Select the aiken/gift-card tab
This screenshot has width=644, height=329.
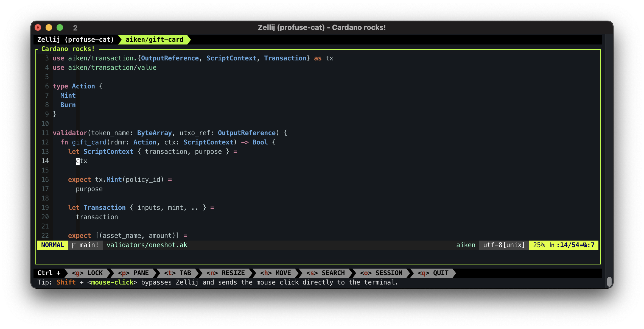pos(154,40)
